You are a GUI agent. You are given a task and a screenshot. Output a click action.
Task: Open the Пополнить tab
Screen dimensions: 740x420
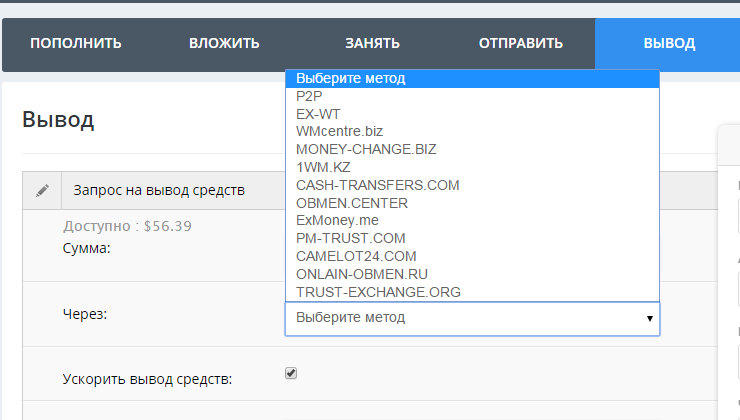pyautogui.click(x=76, y=44)
